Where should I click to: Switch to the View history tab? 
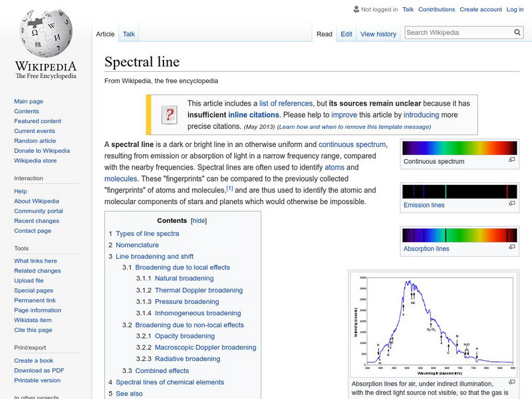point(378,34)
